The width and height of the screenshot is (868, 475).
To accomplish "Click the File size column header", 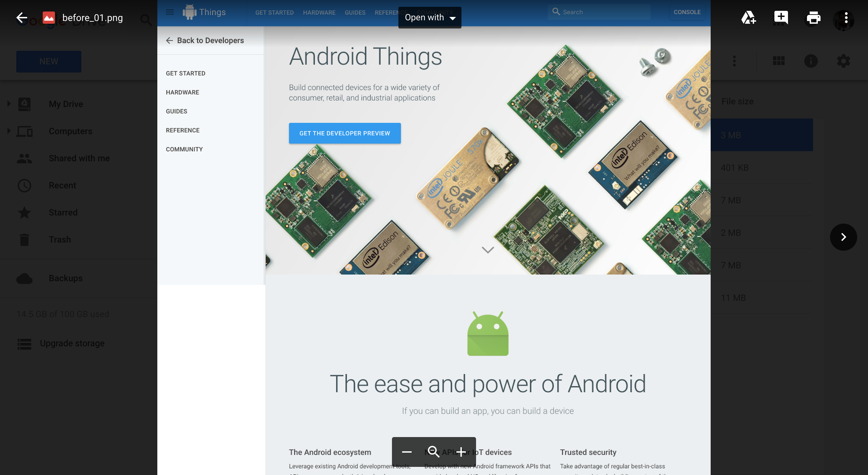I will tap(737, 101).
